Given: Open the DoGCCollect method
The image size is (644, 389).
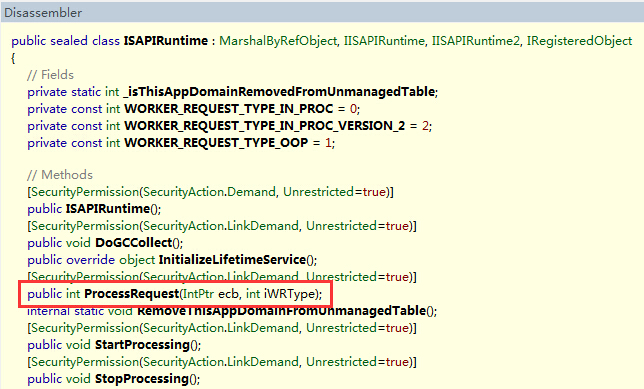Looking at the screenshot, I should (133, 243).
